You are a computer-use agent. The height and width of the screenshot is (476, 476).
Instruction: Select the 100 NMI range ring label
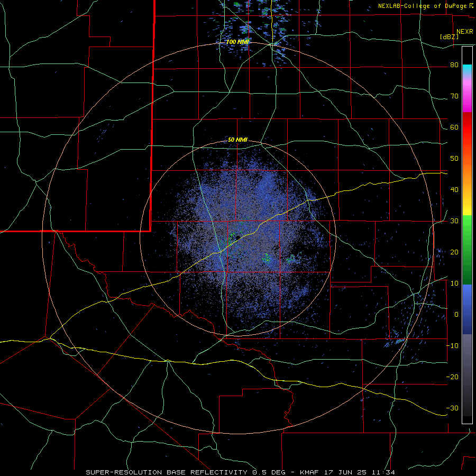tap(238, 42)
